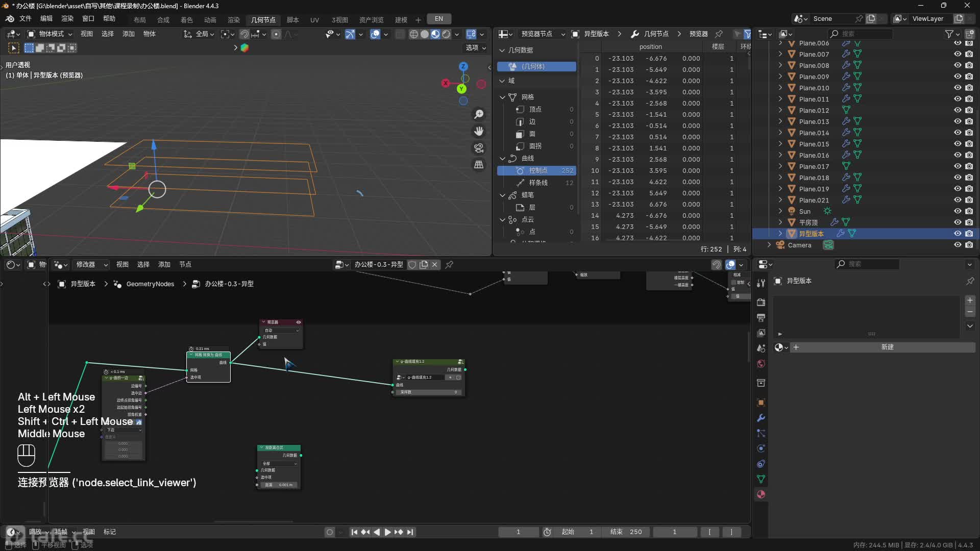Disable Plane.012 in renders

[969, 110]
